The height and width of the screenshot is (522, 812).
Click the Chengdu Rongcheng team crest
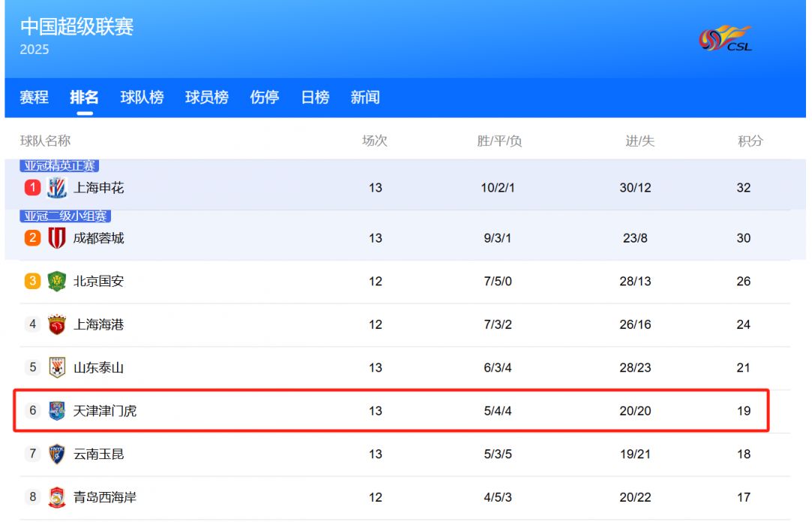tap(57, 238)
